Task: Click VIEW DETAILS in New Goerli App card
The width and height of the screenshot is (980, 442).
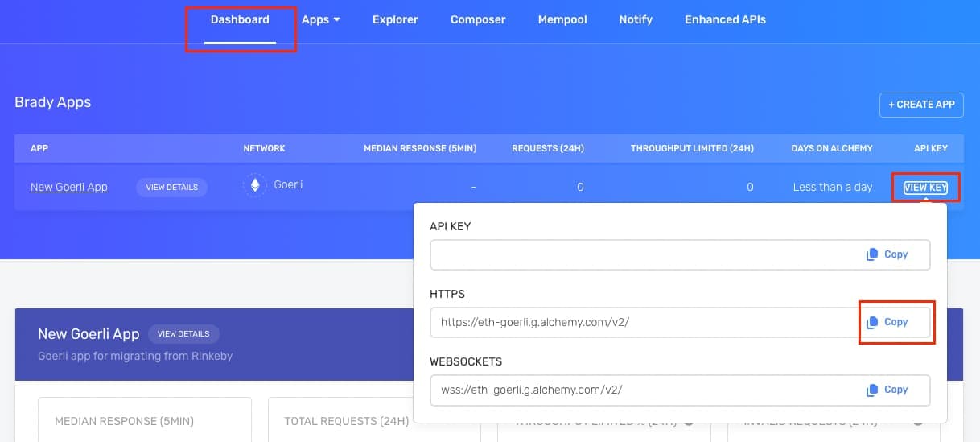Action: (x=183, y=334)
